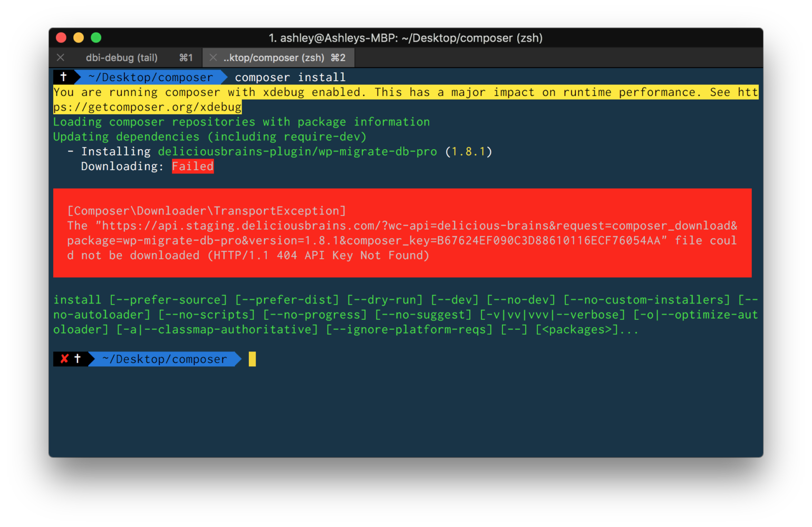Click 'Updating dependencies (including require-dev)' line

(210, 136)
